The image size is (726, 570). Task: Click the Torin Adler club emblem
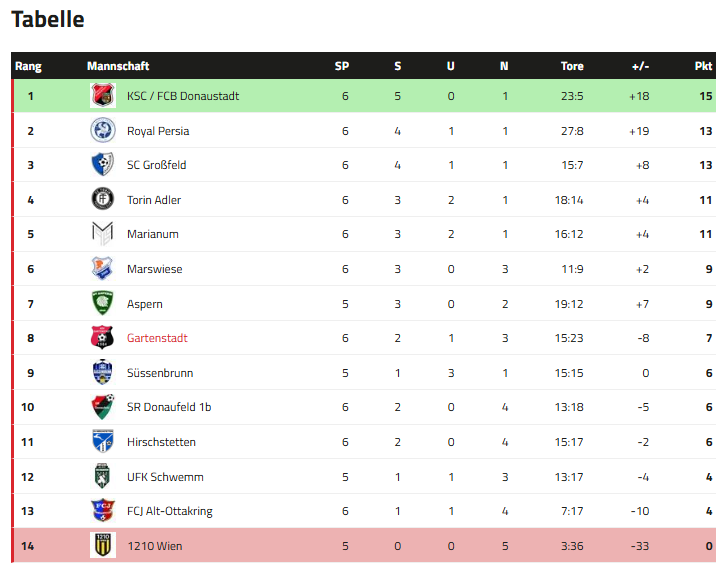[x=103, y=200]
